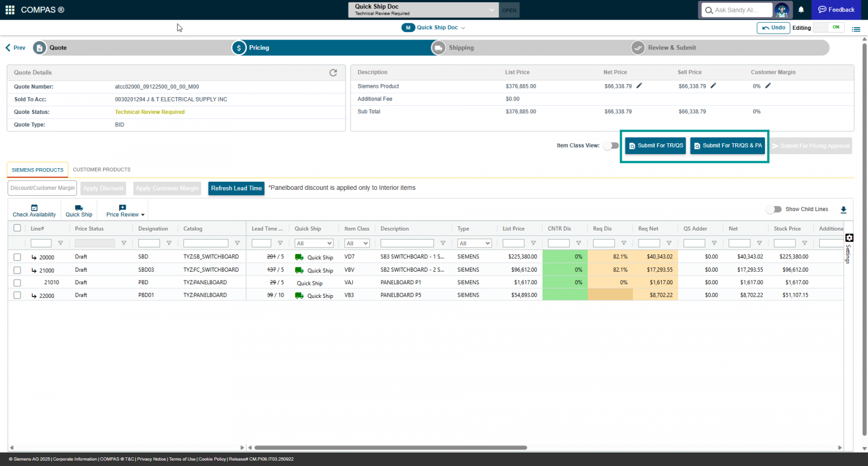Open the Cookie Policy footer link

click(212, 459)
